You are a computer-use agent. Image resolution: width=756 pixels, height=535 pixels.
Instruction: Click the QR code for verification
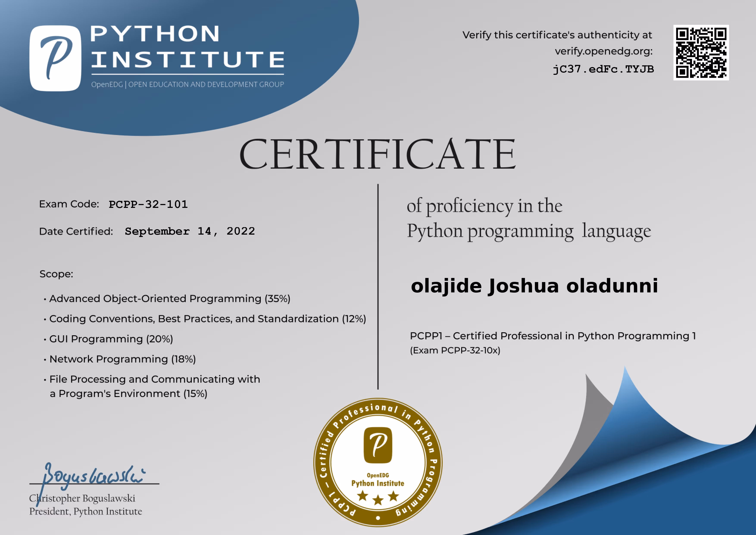(701, 53)
